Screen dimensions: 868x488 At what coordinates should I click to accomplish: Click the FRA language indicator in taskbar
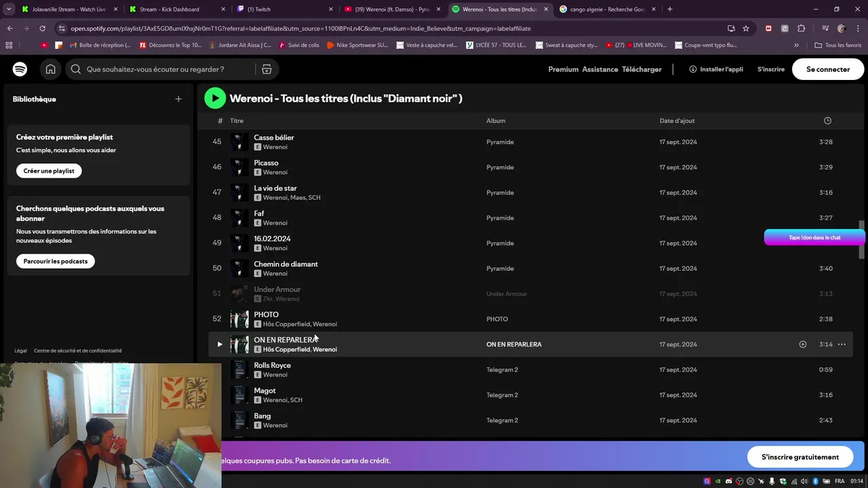[x=840, y=481]
